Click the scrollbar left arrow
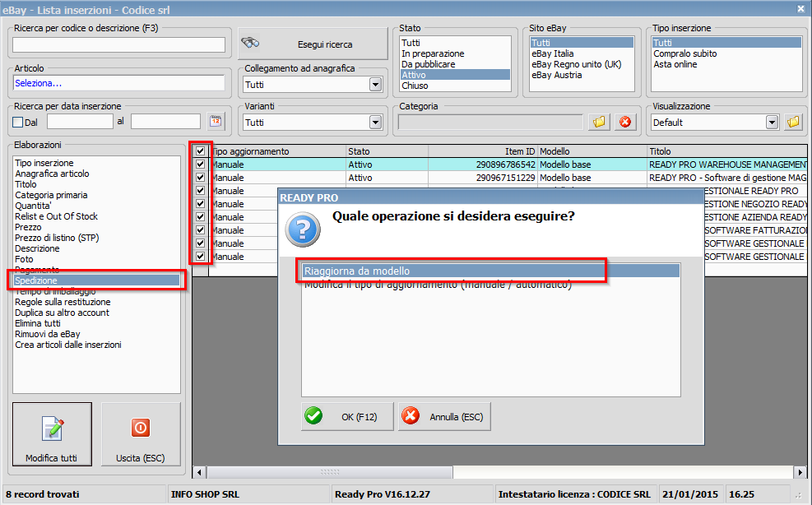Screen dimensions: 812x505 tap(199, 472)
